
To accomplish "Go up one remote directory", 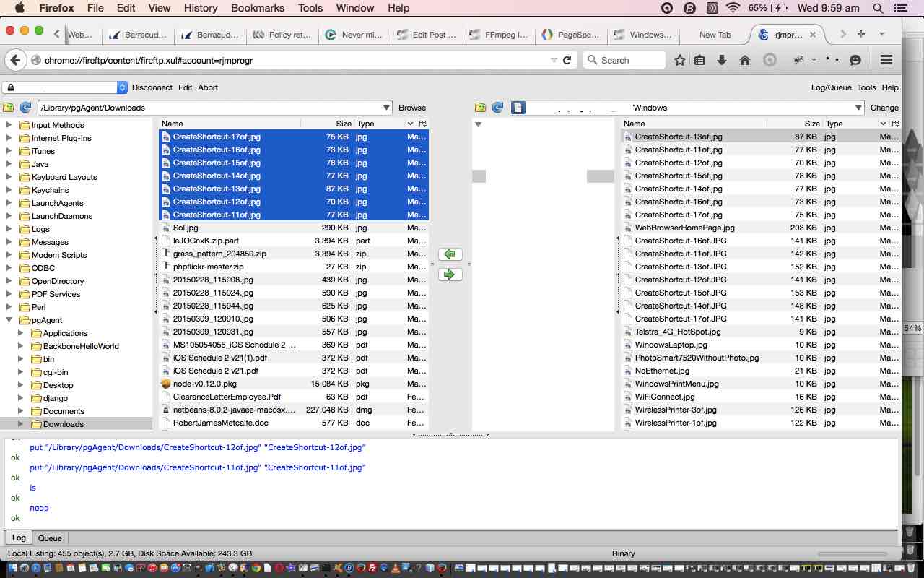I will (481, 108).
